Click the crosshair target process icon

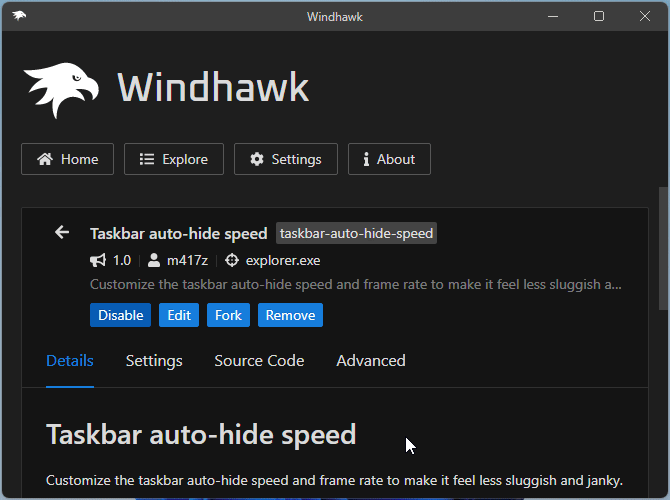coord(232,260)
